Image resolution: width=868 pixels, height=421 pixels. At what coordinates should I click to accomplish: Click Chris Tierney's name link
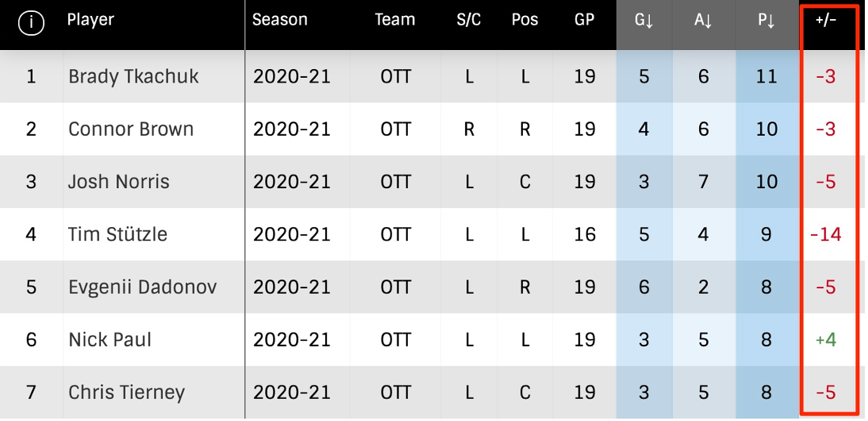(126, 392)
